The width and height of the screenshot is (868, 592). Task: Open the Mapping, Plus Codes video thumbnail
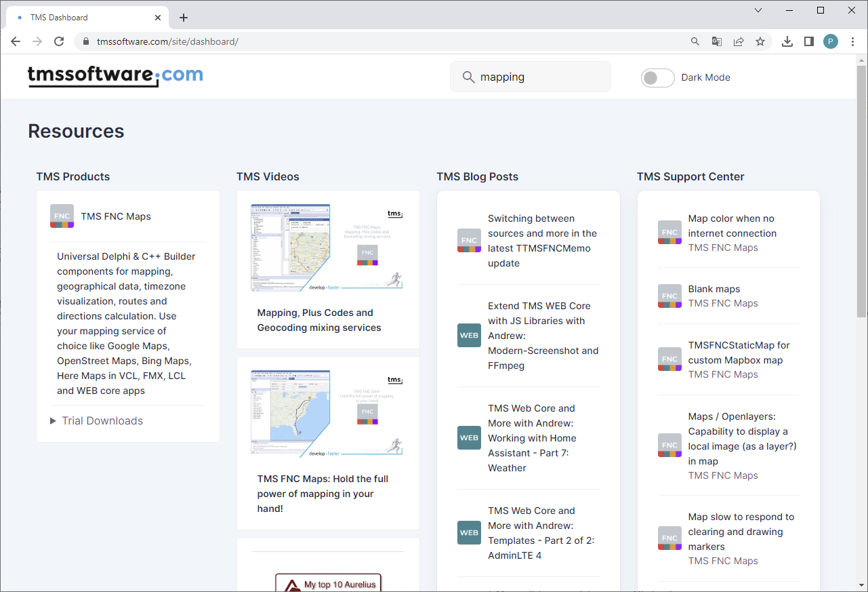coord(328,248)
